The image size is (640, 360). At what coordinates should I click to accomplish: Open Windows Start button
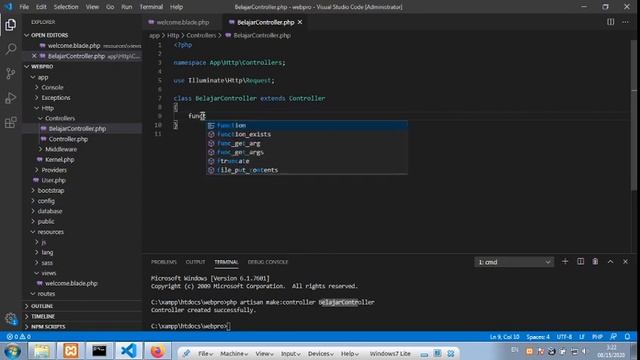[x=13, y=351]
